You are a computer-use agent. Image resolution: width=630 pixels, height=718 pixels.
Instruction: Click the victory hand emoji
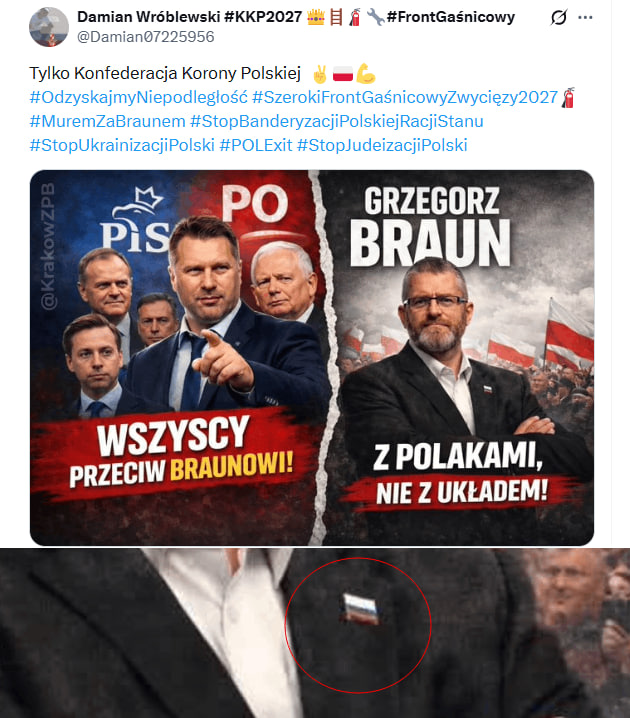tap(320, 74)
